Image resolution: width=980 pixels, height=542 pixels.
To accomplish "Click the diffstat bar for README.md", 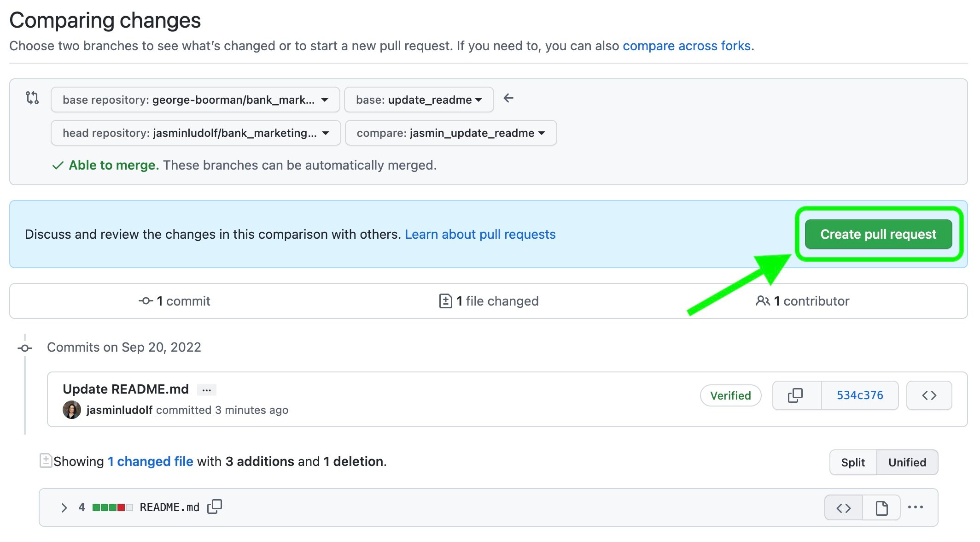I will (113, 507).
